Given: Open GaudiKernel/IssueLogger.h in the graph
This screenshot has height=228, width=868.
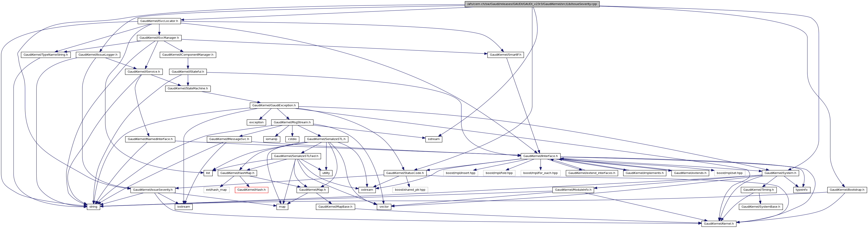Looking at the screenshot, I should (98, 55).
